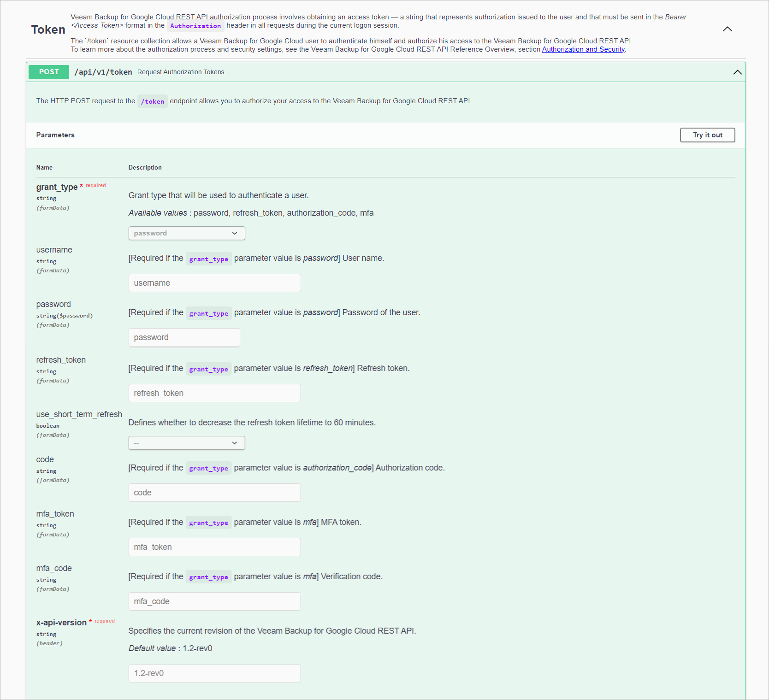
Task: Click the Token section heading
Action: click(x=48, y=29)
